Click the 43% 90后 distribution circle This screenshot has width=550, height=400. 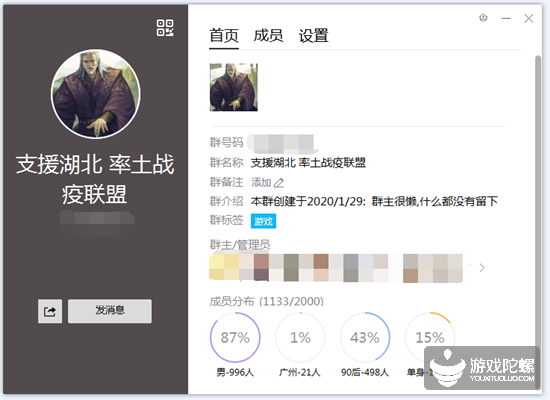click(365, 337)
